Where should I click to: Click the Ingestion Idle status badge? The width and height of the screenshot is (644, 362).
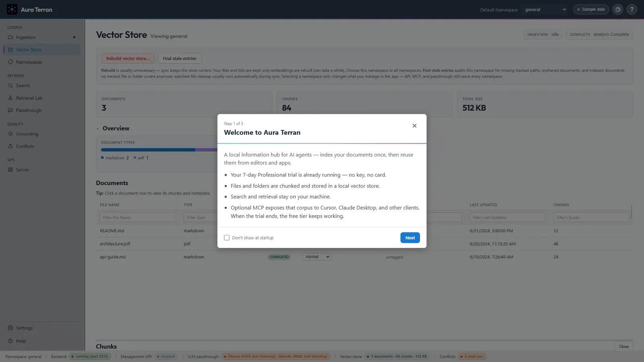tap(543, 35)
